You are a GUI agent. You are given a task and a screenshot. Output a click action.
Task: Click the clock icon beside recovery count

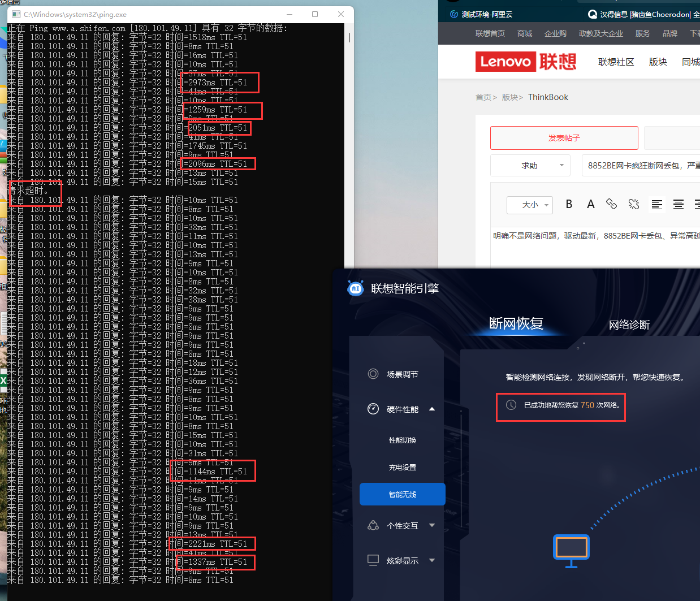tap(511, 405)
